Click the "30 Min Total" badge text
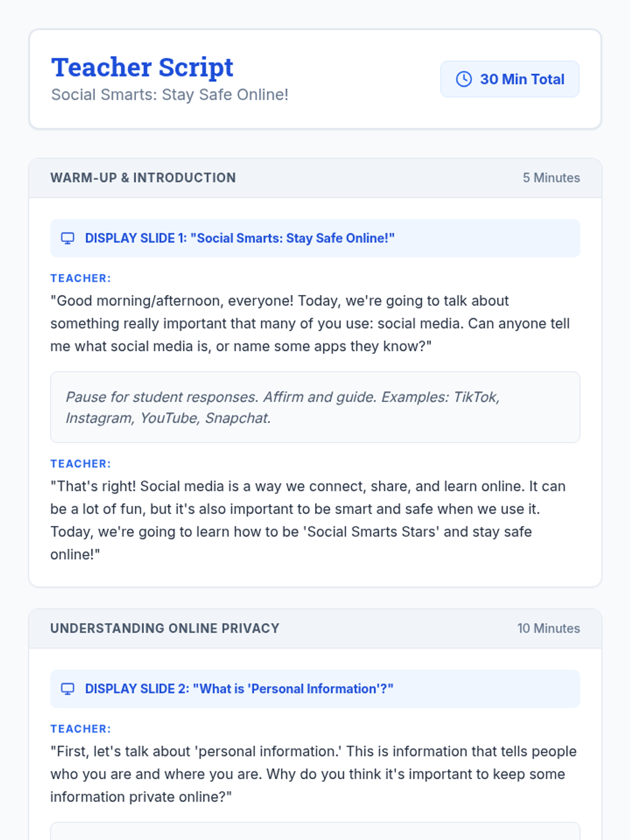This screenshot has height=840, width=630. pos(522,79)
